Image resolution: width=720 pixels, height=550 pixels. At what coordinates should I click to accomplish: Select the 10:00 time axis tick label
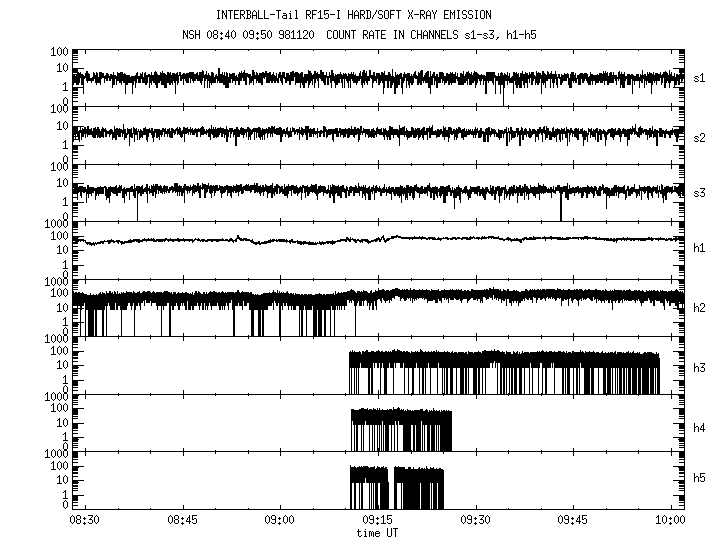tap(669, 521)
